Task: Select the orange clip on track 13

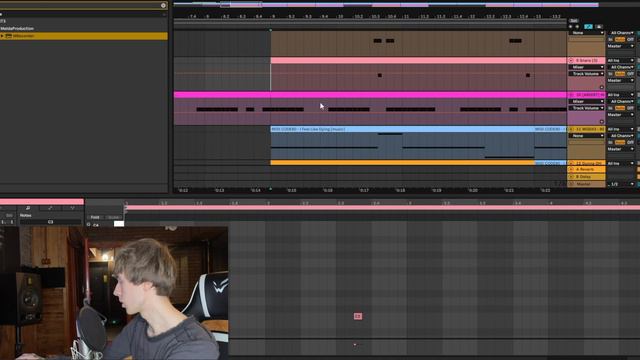Action: point(402,162)
